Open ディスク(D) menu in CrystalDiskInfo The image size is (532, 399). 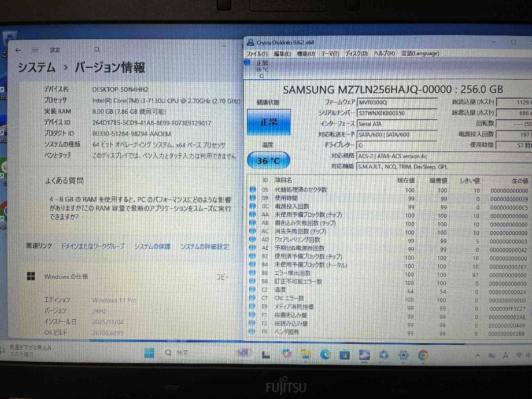(x=356, y=54)
